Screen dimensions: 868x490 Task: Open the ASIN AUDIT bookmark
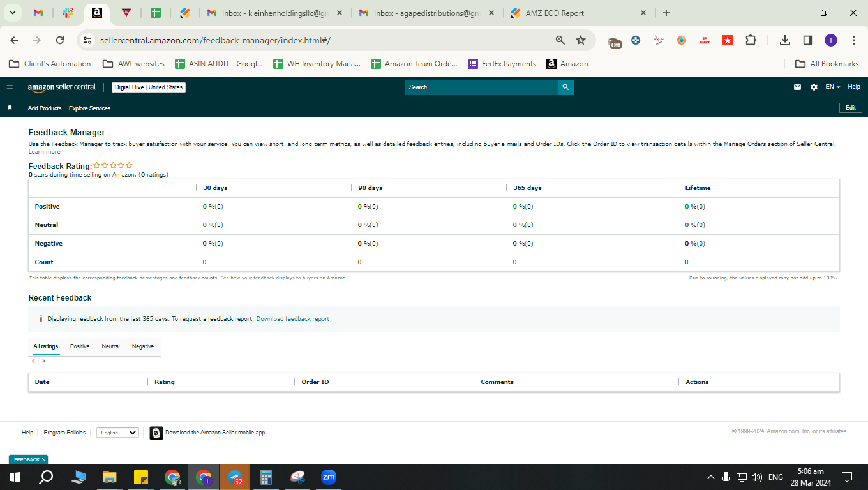pyautogui.click(x=219, y=64)
